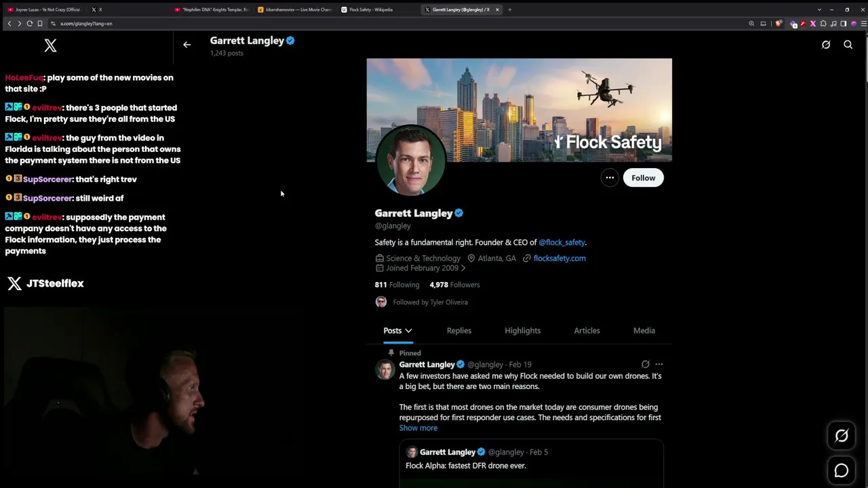Close the Garrett Langley browser tab
Image resolution: width=868 pixels, height=488 pixels.
tap(497, 9)
